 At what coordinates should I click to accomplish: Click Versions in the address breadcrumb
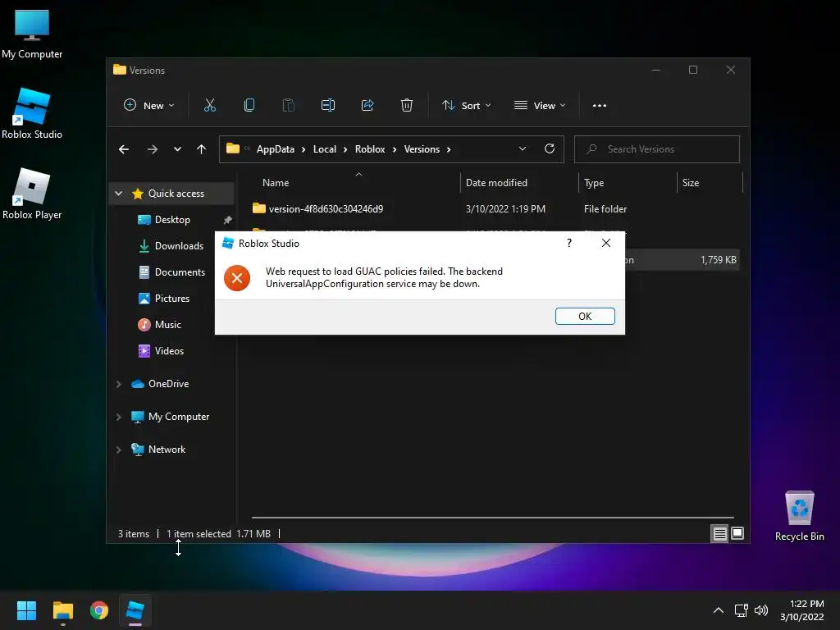tap(422, 149)
